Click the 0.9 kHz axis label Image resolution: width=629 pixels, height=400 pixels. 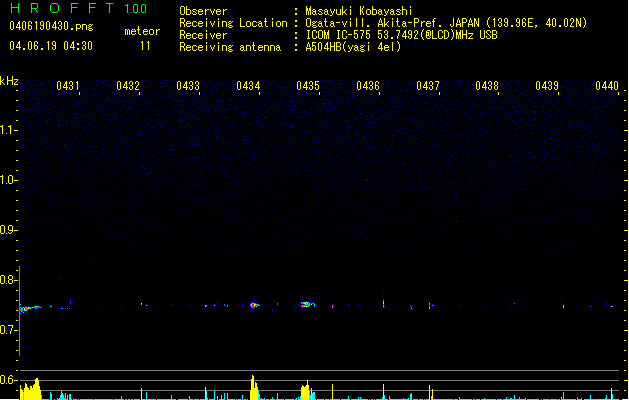pos(8,230)
